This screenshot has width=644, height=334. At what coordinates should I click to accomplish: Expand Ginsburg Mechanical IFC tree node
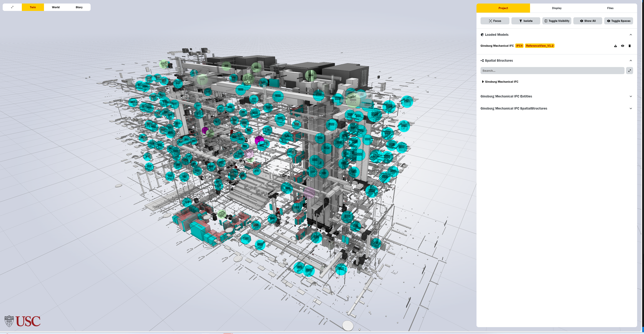point(483,82)
